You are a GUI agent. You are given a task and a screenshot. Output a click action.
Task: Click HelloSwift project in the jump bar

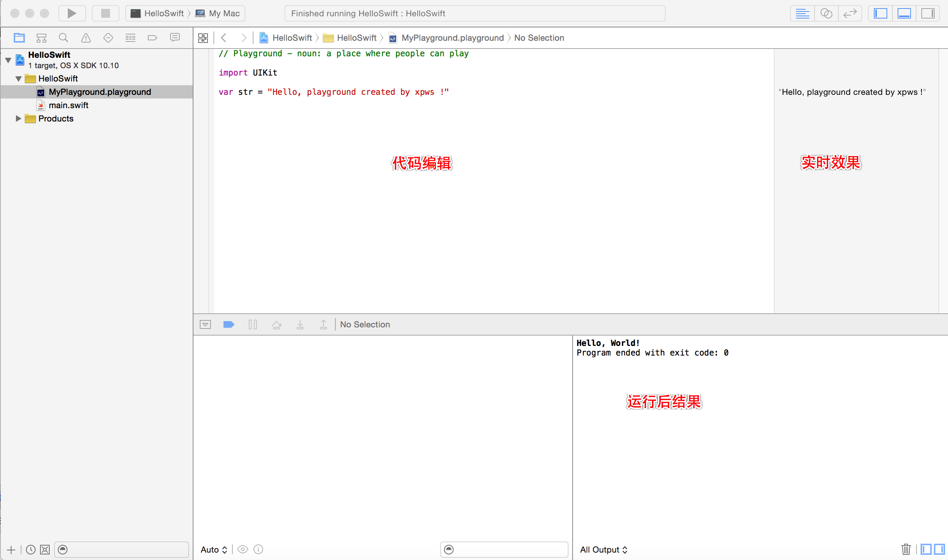pyautogui.click(x=286, y=38)
